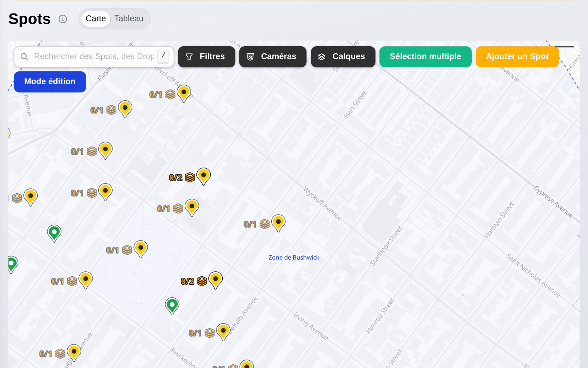Image resolution: width=588 pixels, height=368 pixels.
Task: Click Ajouter un Spot button
Action: tap(517, 57)
